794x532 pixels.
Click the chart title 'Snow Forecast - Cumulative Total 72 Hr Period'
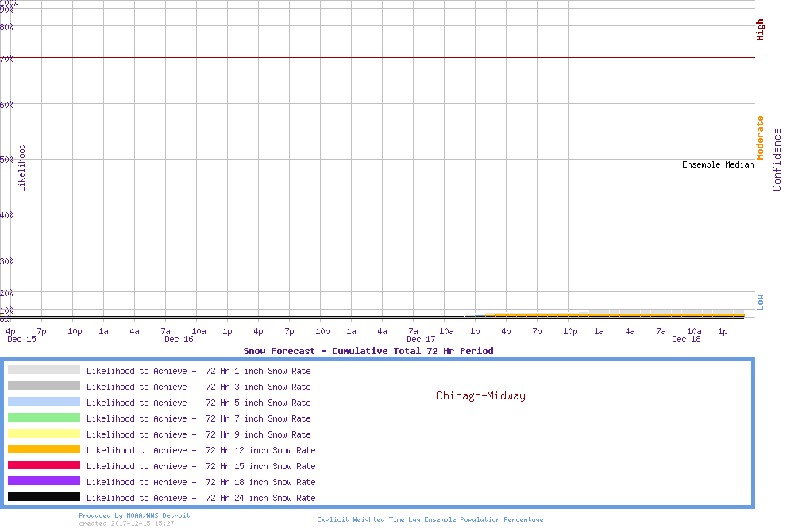pos(368,351)
